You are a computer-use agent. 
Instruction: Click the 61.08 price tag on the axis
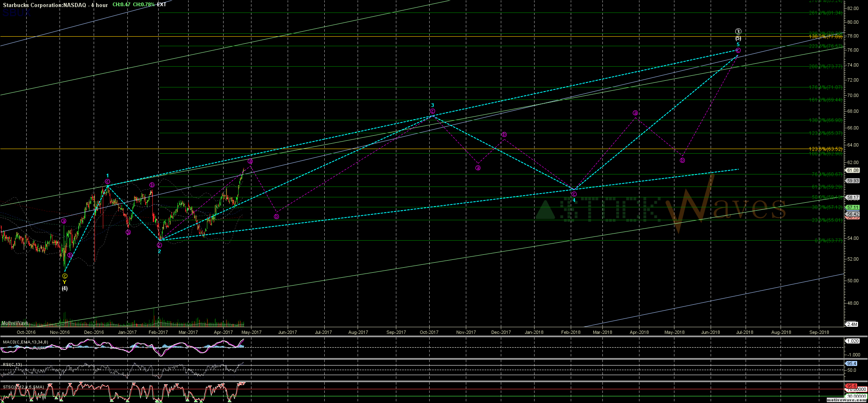853,170
